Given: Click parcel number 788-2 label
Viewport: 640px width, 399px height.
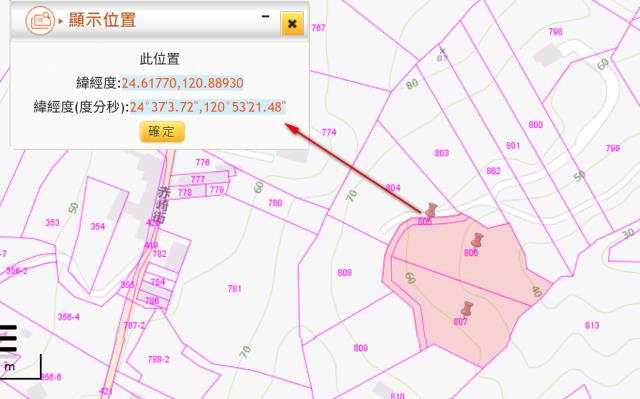Looking at the screenshot, I should [158, 359].
